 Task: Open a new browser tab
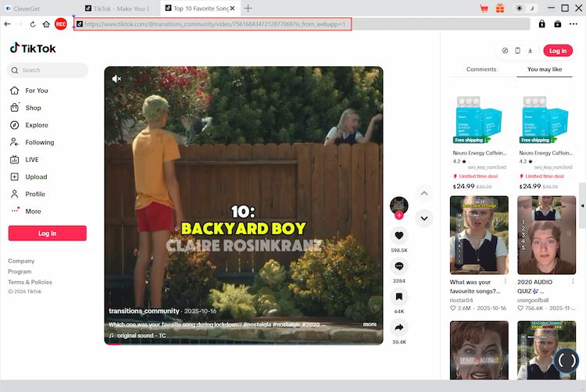point(248,9)
